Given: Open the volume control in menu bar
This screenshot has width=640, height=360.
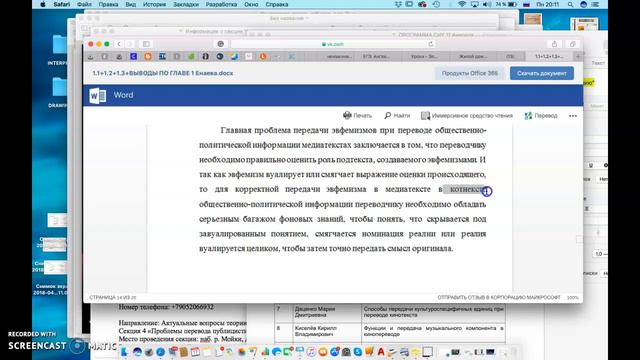Looking at the screenshot, I should click(x=487, y=4).
